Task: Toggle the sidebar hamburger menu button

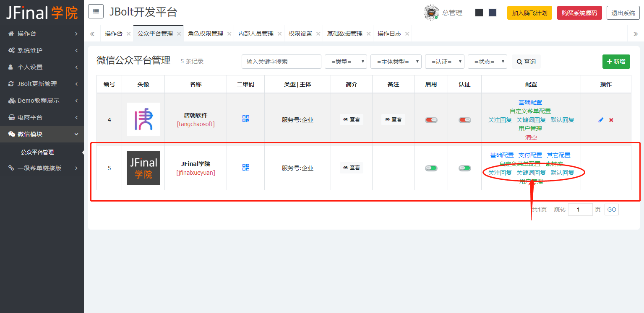Action: click(x=96, y=12)
